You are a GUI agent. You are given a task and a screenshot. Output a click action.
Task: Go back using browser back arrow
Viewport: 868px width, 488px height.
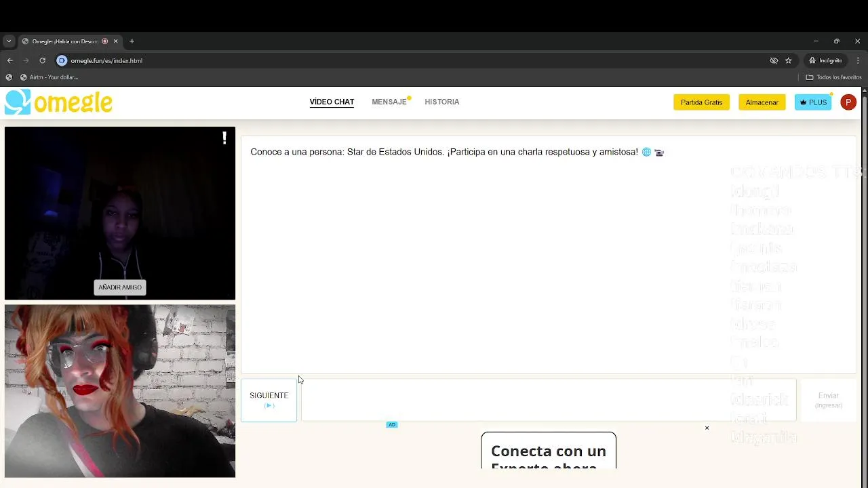[x=9, y=60]
